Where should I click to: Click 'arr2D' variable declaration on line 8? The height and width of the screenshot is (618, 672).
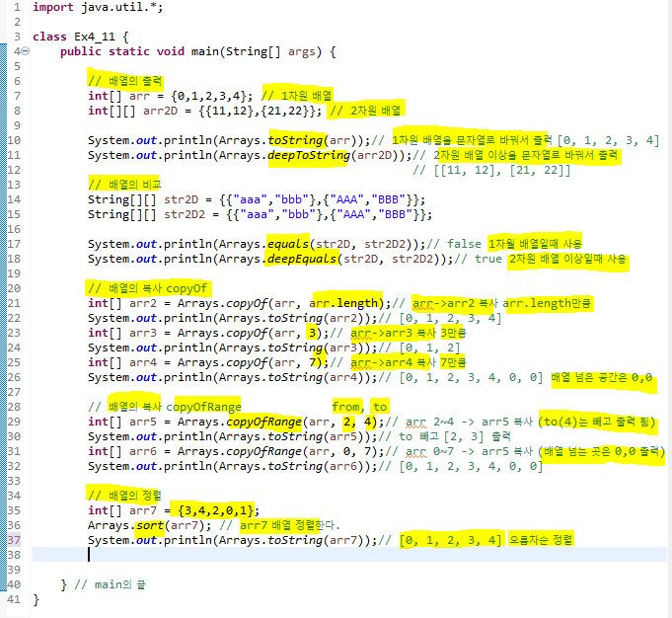click(x=160, y=112)
